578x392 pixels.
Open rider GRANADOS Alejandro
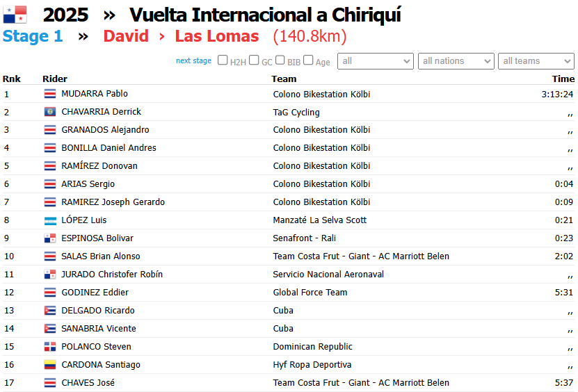(x=105, y=130)
